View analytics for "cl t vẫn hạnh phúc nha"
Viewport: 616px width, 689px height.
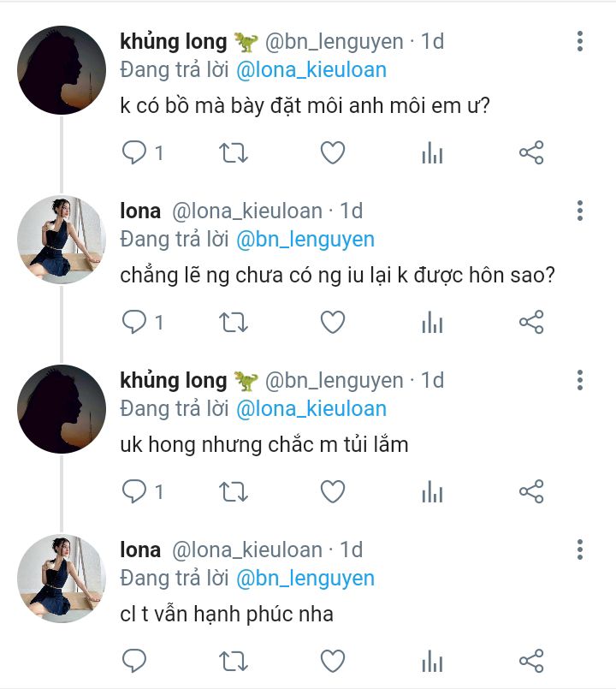click(x=432, y=661)
